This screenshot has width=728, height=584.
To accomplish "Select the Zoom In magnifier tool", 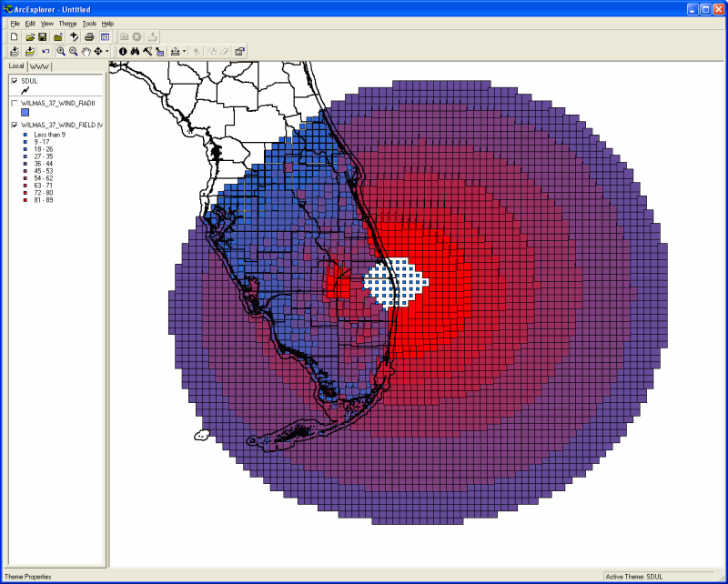I will pyautogui.click(x=61, y=52).
